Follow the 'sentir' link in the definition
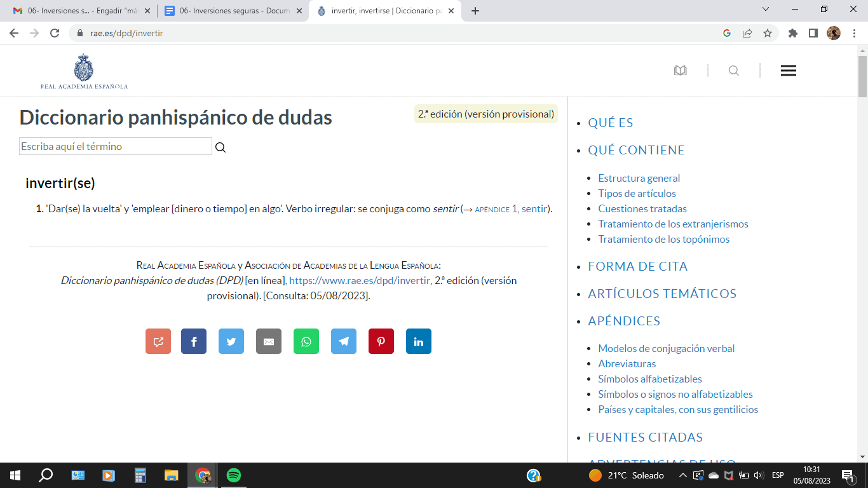 (534, 209)
